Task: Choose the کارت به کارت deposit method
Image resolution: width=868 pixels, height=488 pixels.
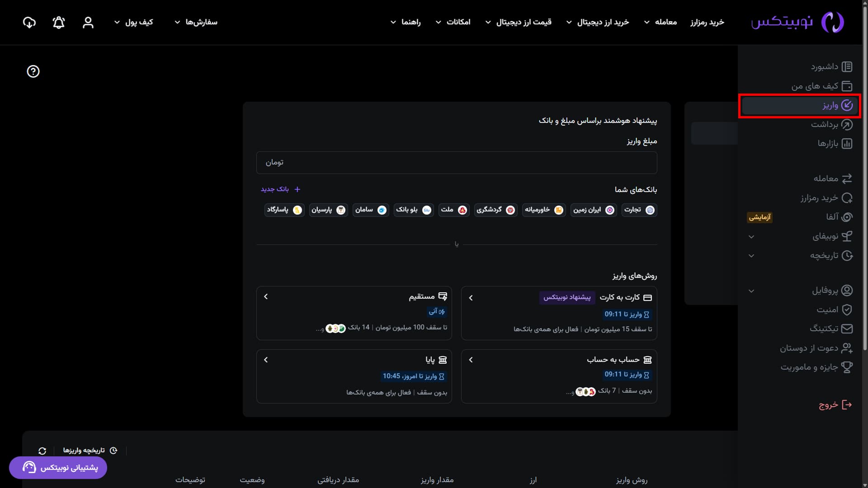Action: (x=559, y=313)
